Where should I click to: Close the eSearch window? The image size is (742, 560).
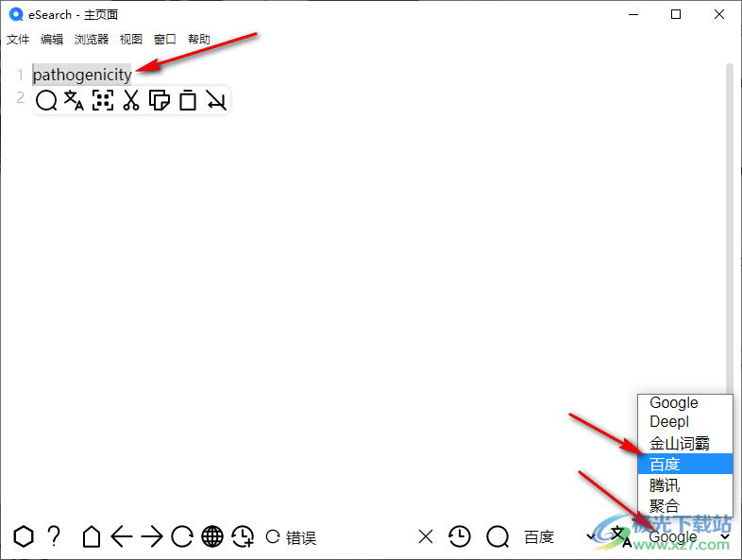(x=718, y=15)
